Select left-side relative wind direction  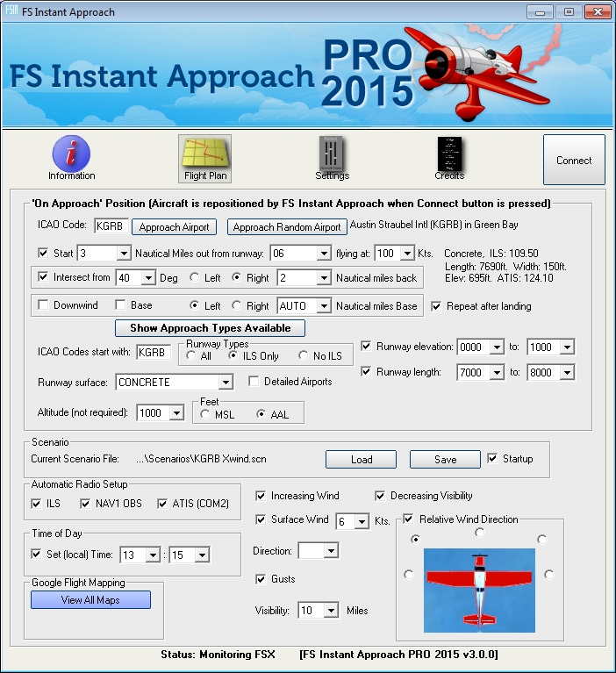click(x=409, y=574)
